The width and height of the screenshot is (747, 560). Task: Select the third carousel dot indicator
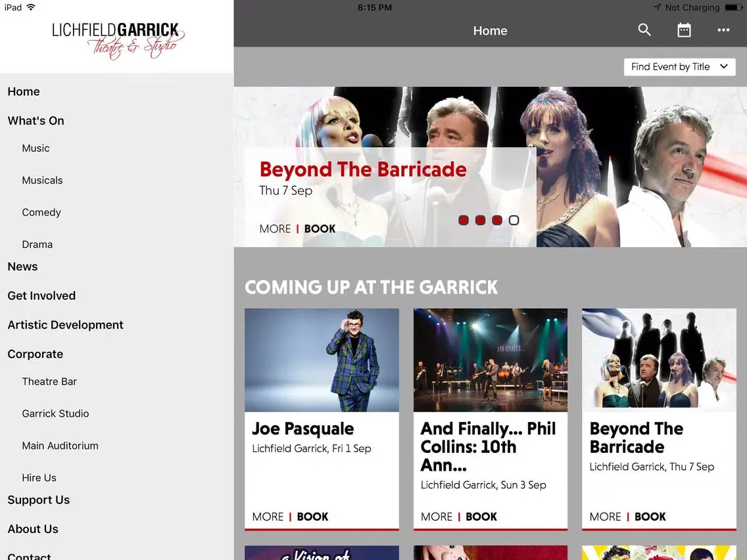coord(497,220)
